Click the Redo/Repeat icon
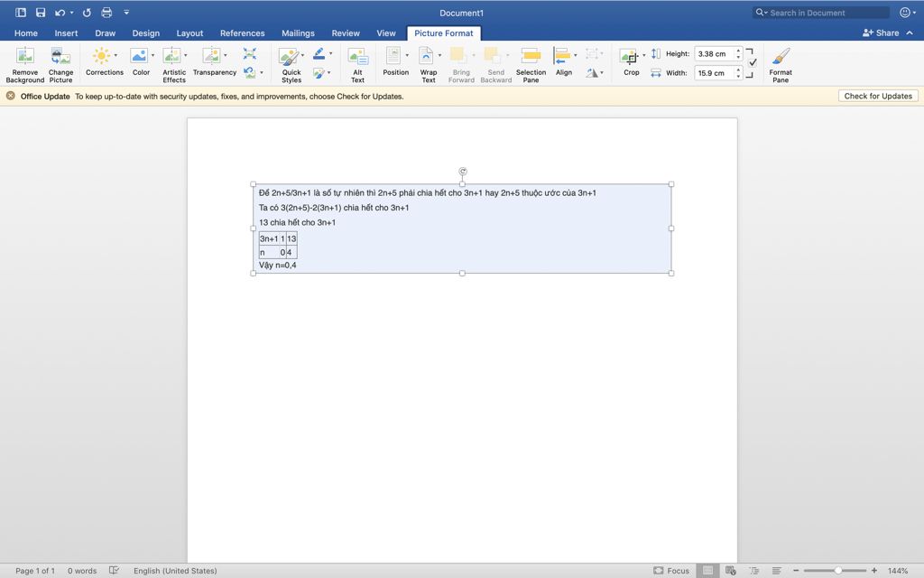The height and width of the screenshot is (578, 924). pos(87,13)
